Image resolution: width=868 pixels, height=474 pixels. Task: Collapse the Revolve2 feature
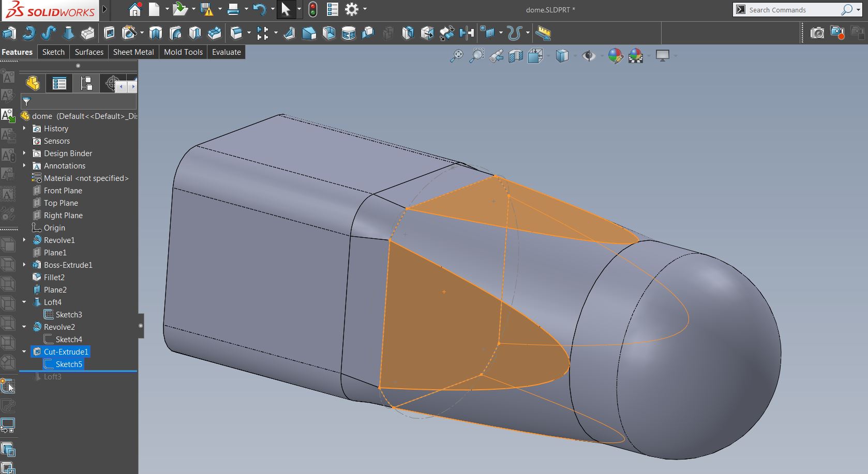tap(24, 327)
